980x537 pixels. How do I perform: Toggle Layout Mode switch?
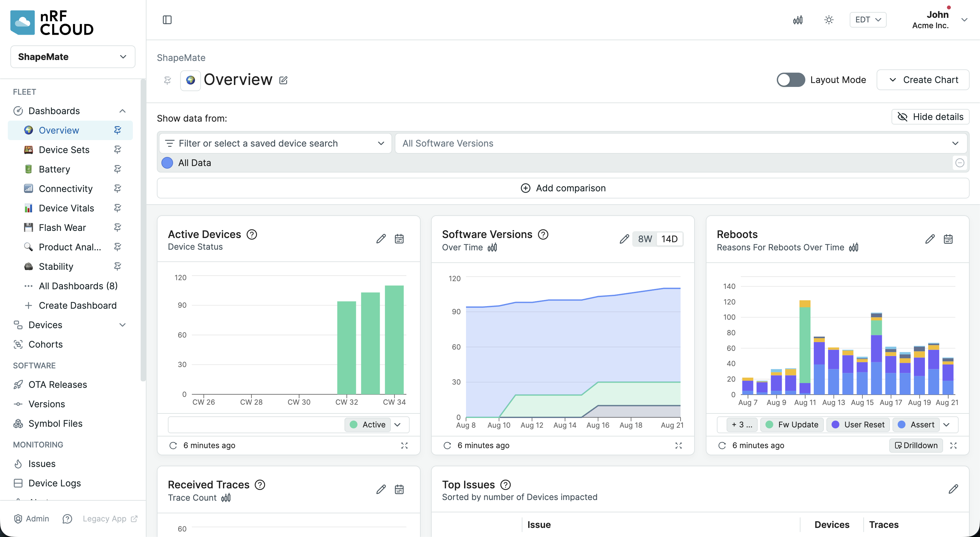point(790,80)
